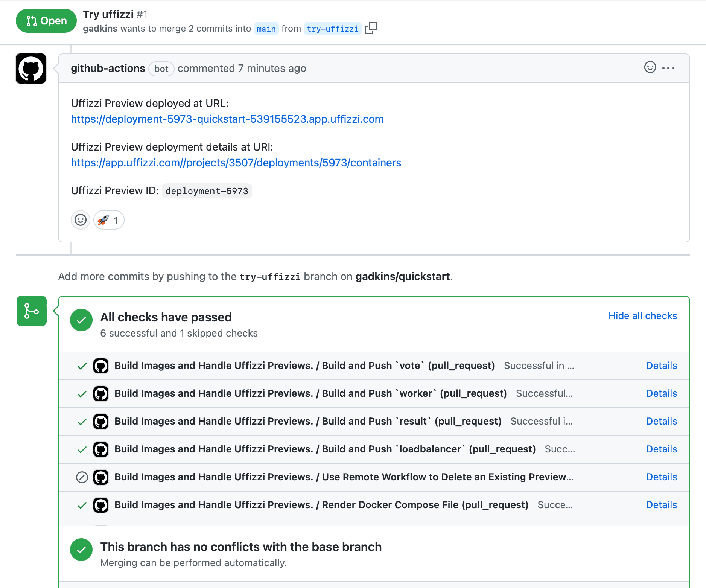The width and height of the screenshot is (706, 588).
Task: Select the main base branch label
Action: tap(266, 29)
